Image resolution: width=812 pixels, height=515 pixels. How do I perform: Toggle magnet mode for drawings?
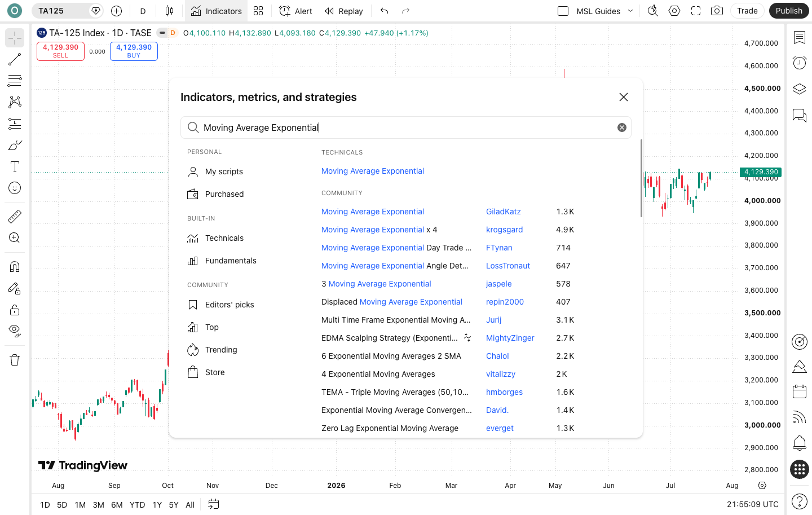click(x=15, y=266)
